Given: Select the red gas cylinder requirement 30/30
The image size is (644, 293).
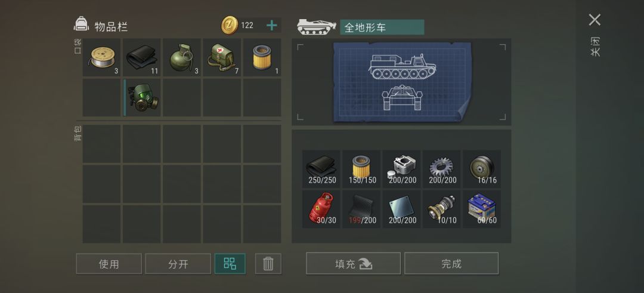Looking at the screenshot, I should 321,209.
